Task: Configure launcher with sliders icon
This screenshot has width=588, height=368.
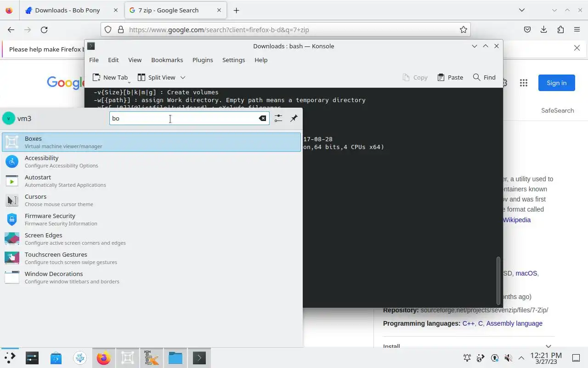Action: pyautogui.click(x=278, y=118)
